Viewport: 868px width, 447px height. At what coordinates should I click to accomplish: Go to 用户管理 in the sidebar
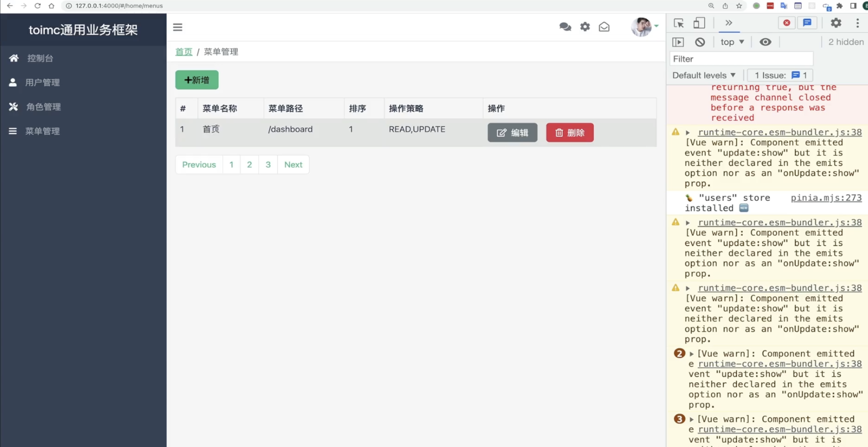[x=42, y=83]
